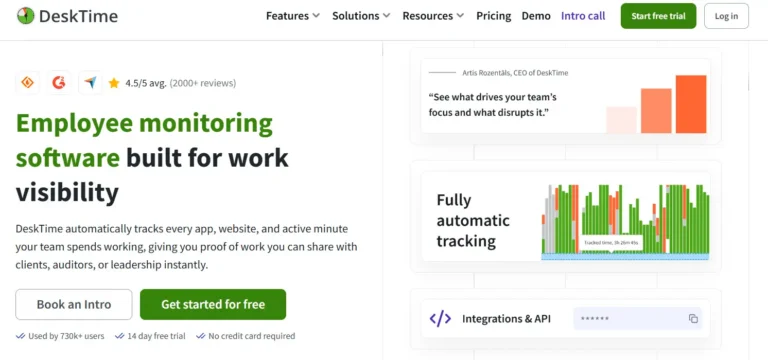Screen dimensions: 768x360
Task: Click Get started for free button
Action: point(213,304)
